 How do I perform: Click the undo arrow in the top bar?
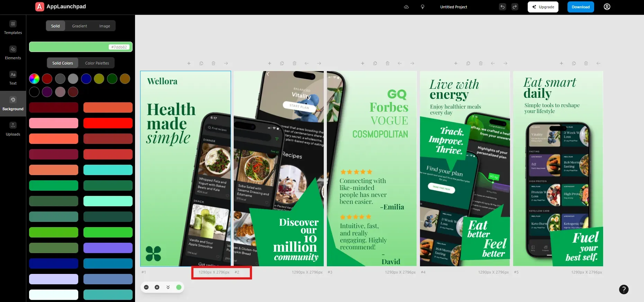(x=502, y=7)
